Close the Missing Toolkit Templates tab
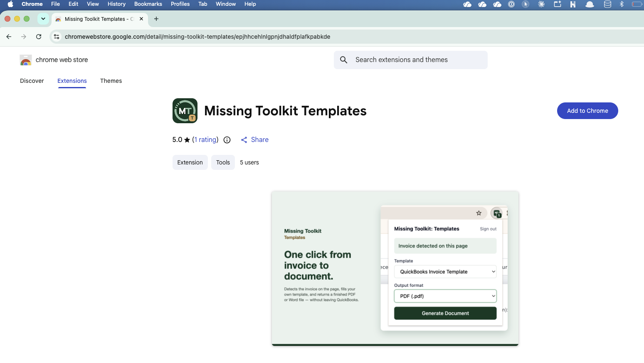This screenshot has height=363, width=644. [141, 19]
